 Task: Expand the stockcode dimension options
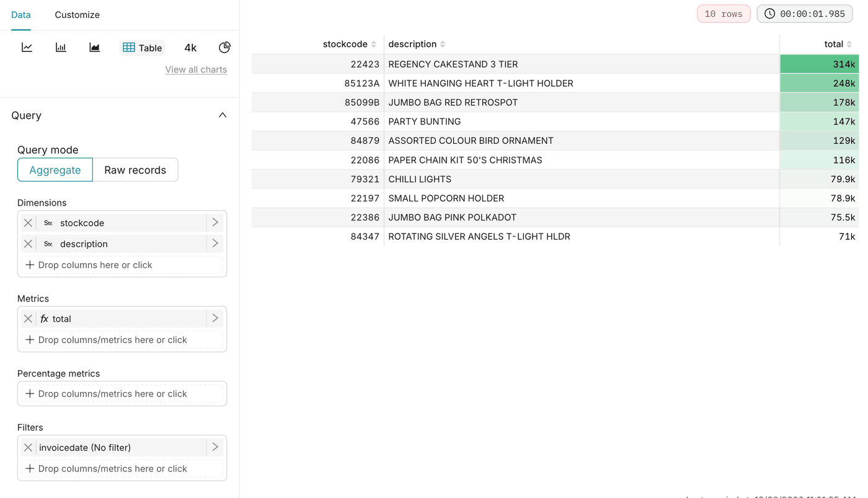(x=215, y=222)
